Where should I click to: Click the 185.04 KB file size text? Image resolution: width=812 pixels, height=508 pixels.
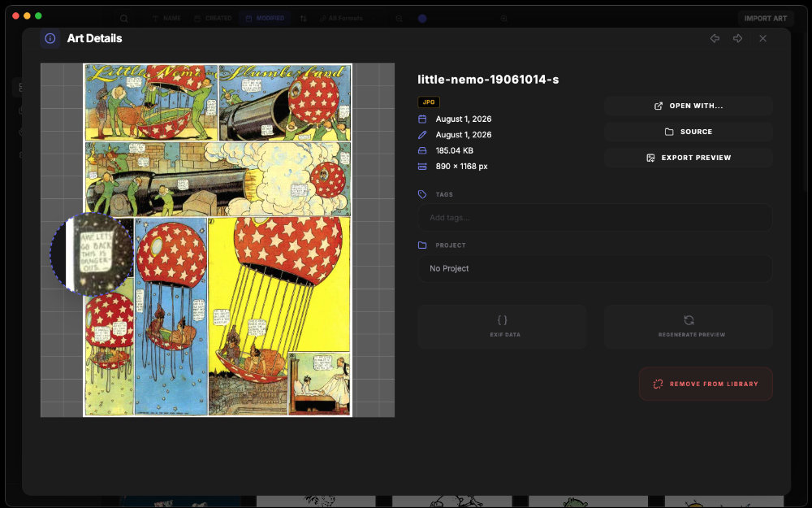point(455,151)
